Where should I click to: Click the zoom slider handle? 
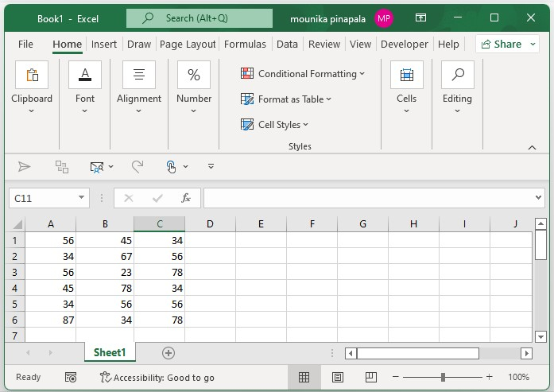(x=443, y=377)
